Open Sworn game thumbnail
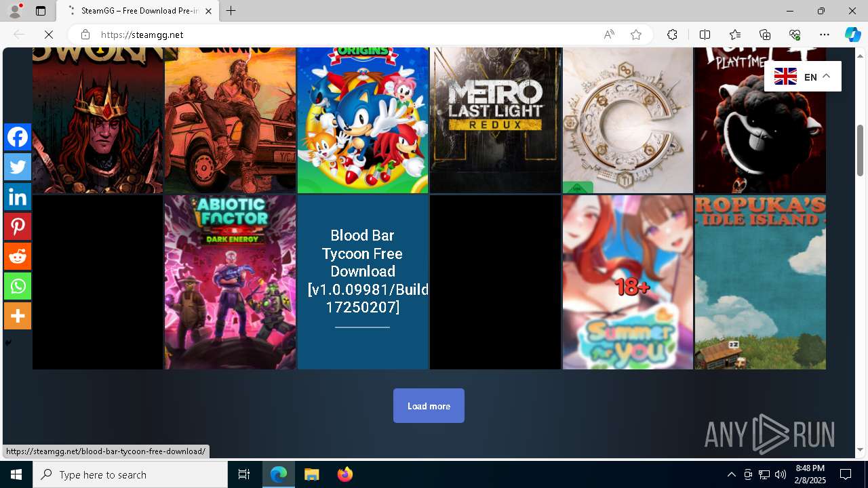The image size is (868, 488). point(98,120)
